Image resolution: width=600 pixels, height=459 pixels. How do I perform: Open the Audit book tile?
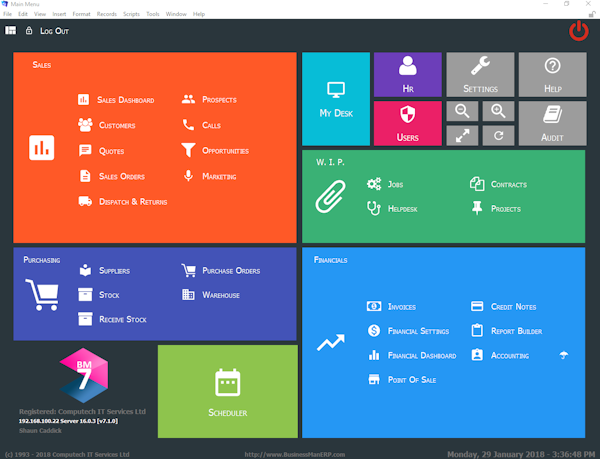[x=553, y=124]
